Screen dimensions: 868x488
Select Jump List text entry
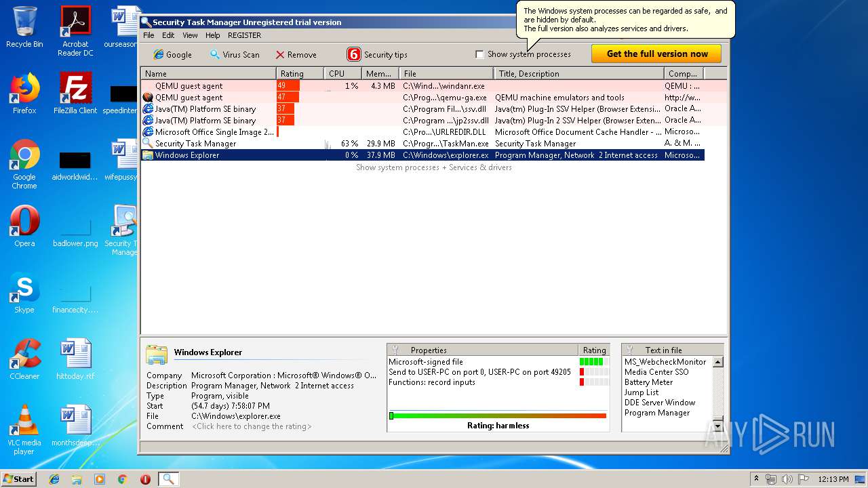tap(641, 392)
